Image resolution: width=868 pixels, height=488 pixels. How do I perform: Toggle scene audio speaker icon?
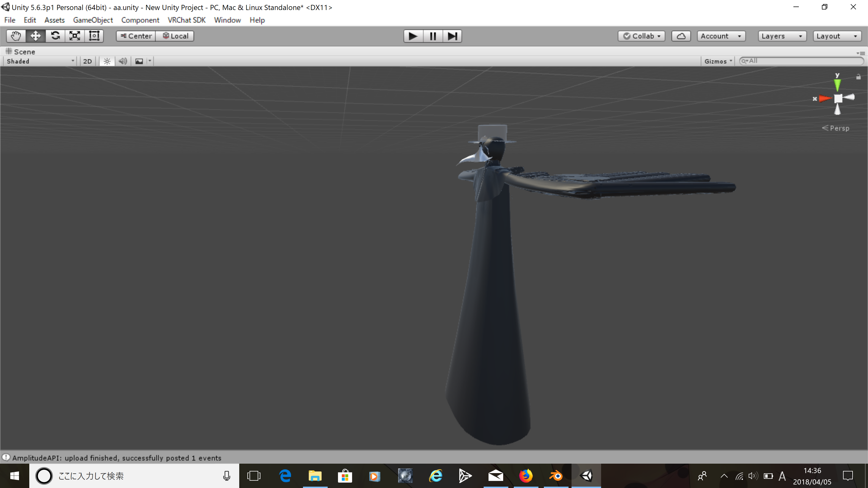[123, 61]
